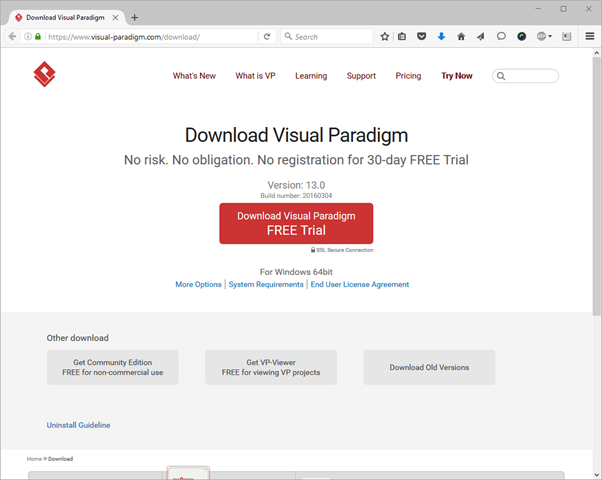
Task: Open the chat speech bubble icon
Action: pos(501,36)
